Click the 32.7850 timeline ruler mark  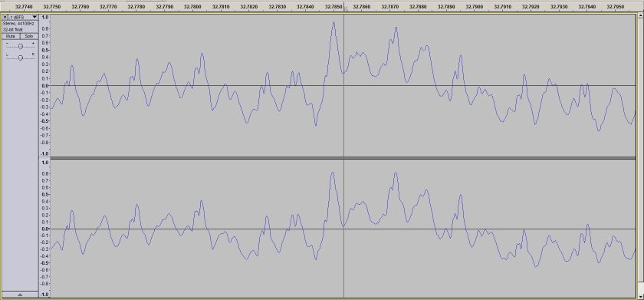click(x=333, y=7)
